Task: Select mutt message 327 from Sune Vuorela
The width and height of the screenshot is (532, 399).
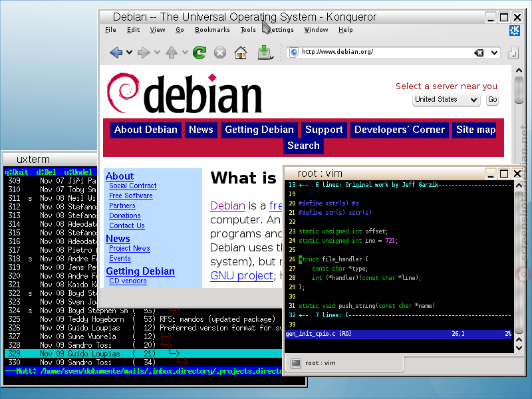Action: click(x=143, y=336)
